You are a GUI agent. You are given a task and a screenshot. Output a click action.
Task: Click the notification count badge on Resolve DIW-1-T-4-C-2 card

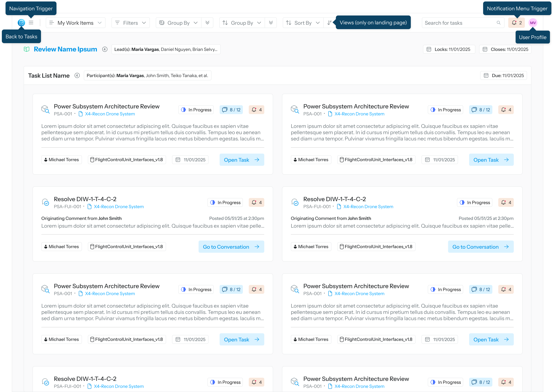[x=256, y=202]
